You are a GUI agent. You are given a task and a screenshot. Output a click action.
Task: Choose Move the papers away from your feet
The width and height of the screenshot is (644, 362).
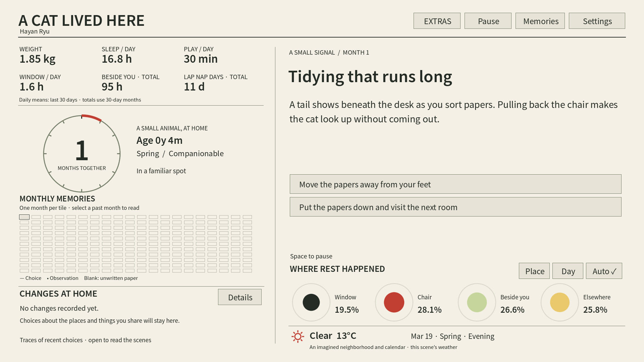[455, 184]
